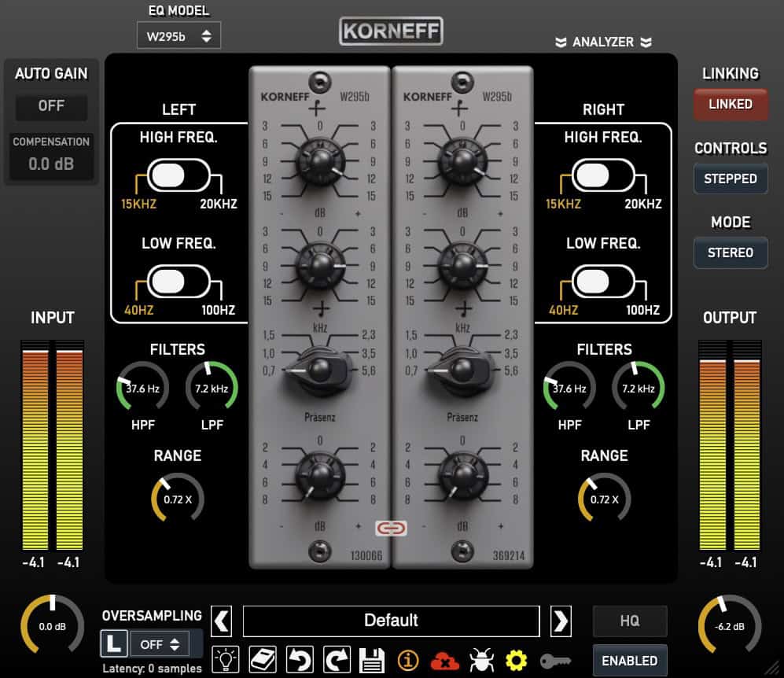Image resolution: width=784 pixels, height=678 pixels.
Task: Toggle the left High Freq. 15kHz/20kHz switch
Action: (x=179, y=175)
